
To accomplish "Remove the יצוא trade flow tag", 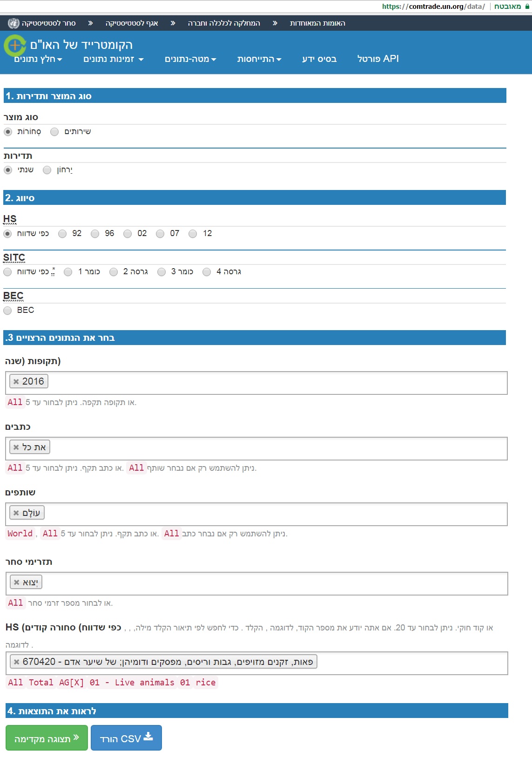I will (17, 582).
